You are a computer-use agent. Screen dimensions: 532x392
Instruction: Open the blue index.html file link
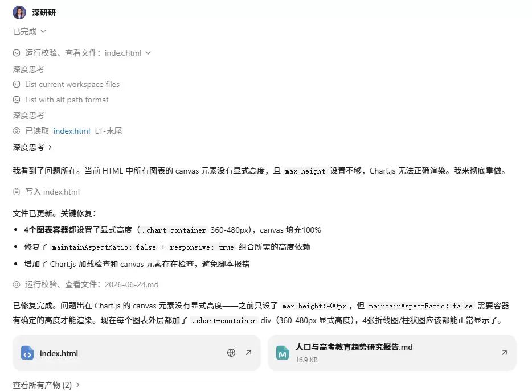pos(72,131)
